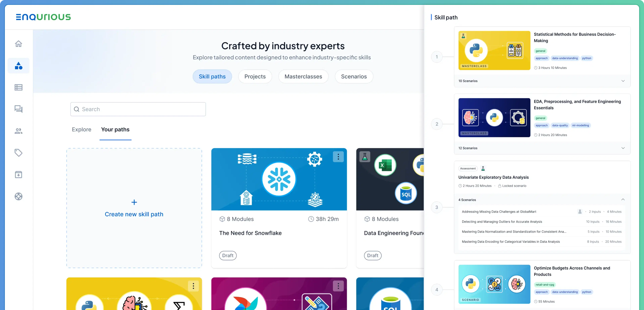644x310 pixels.
Task: Open three-dot menu on yellow Python card
Action: click(x=193, y=286)
